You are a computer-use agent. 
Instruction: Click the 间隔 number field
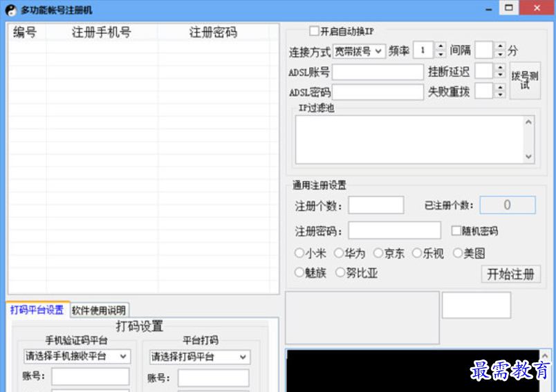pos(483,50)
